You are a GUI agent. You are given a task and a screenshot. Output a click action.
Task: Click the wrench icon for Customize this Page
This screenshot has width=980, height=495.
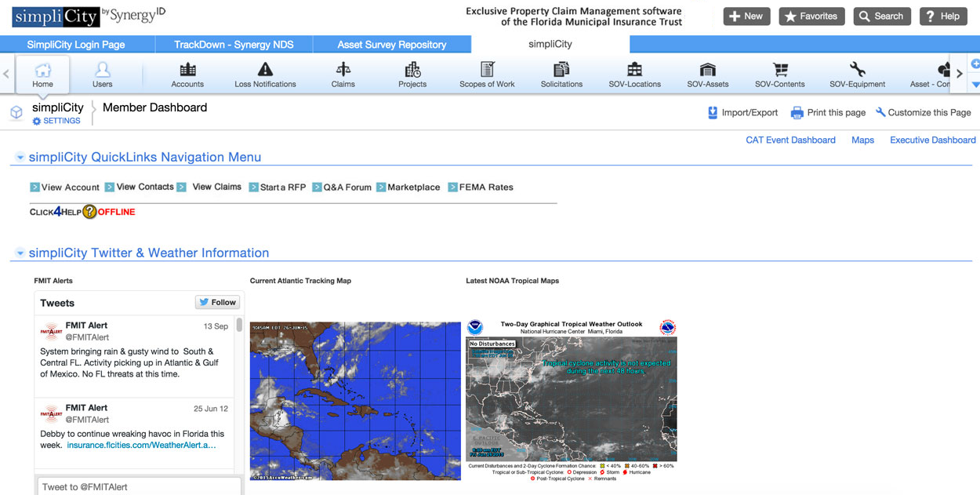880,112
